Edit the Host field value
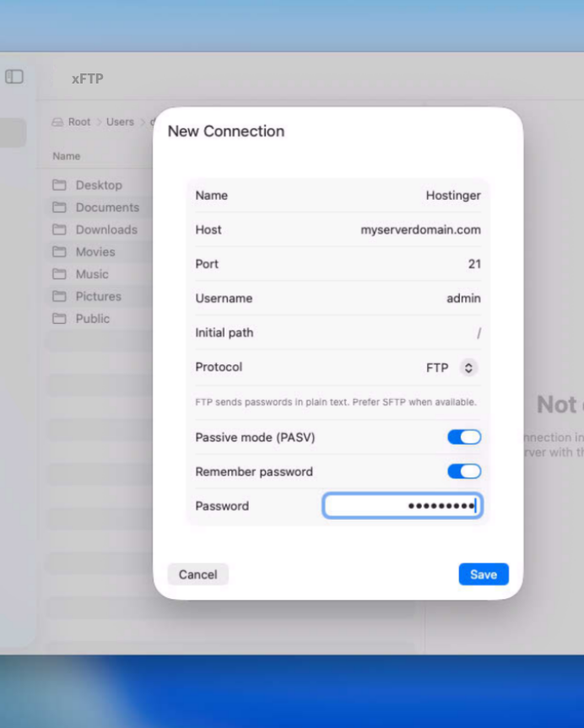The image size is (584, 728). point(420,229)
